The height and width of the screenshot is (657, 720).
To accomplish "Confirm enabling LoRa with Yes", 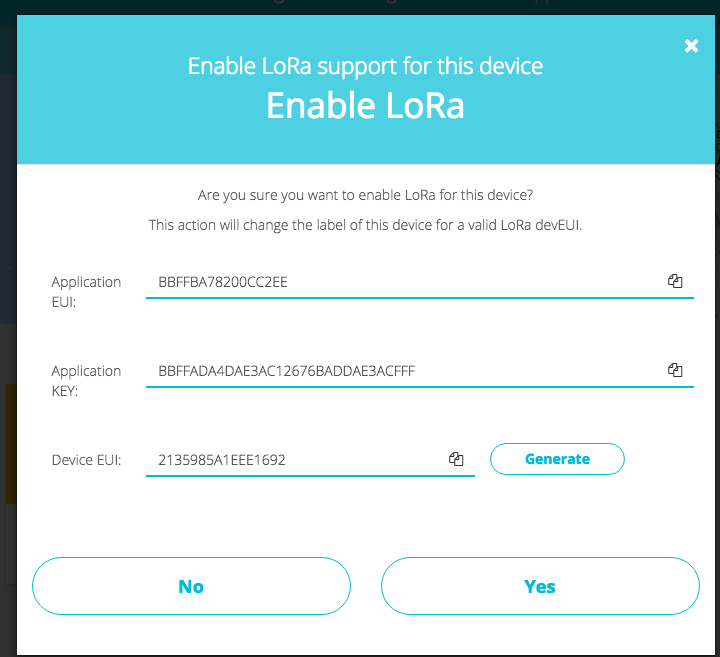I will click(540, 586).
